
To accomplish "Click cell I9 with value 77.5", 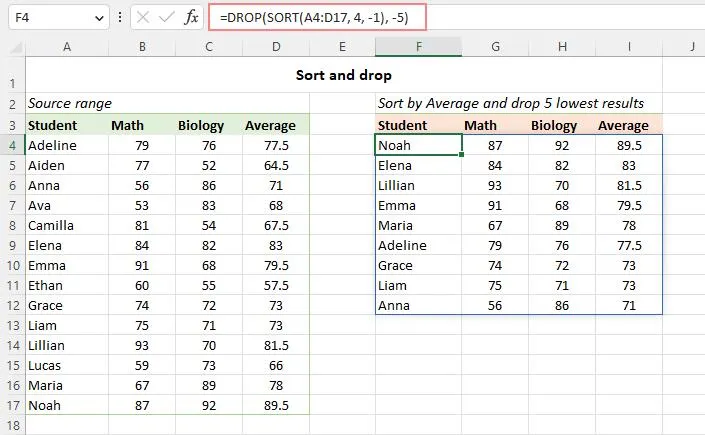I will [629, 245].
